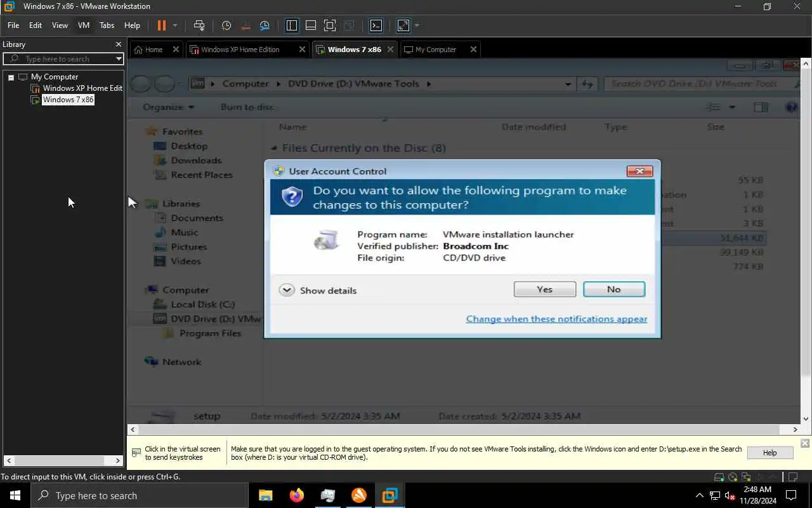Viewport: 812px width, 508px height.
Task: Open the Tabs menu
Action: point(107,25)
